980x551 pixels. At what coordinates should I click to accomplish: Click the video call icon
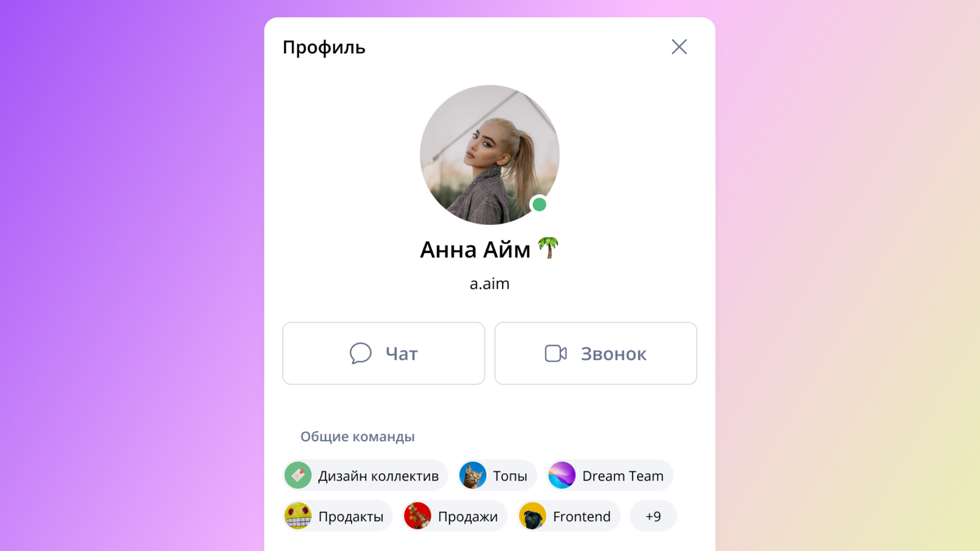point(555,353)
